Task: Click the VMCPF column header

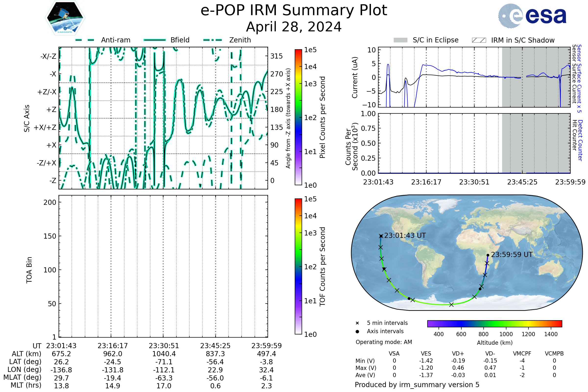Action: coord(522,354)
